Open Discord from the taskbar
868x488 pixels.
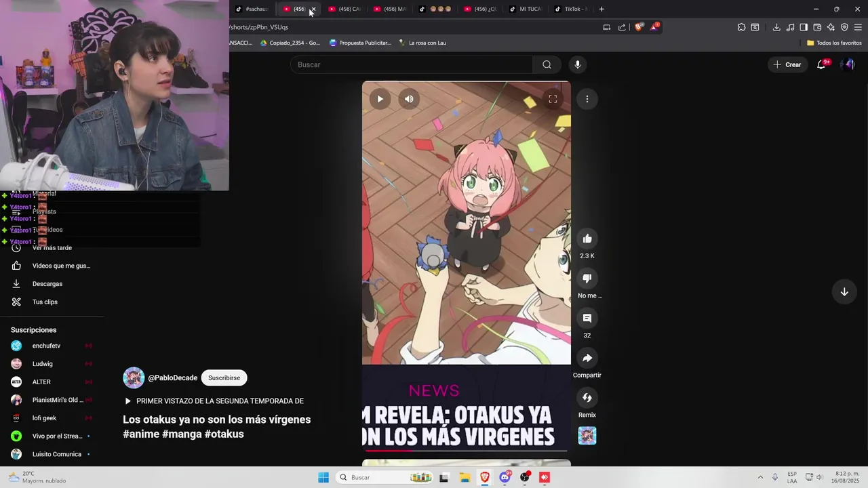505,477
